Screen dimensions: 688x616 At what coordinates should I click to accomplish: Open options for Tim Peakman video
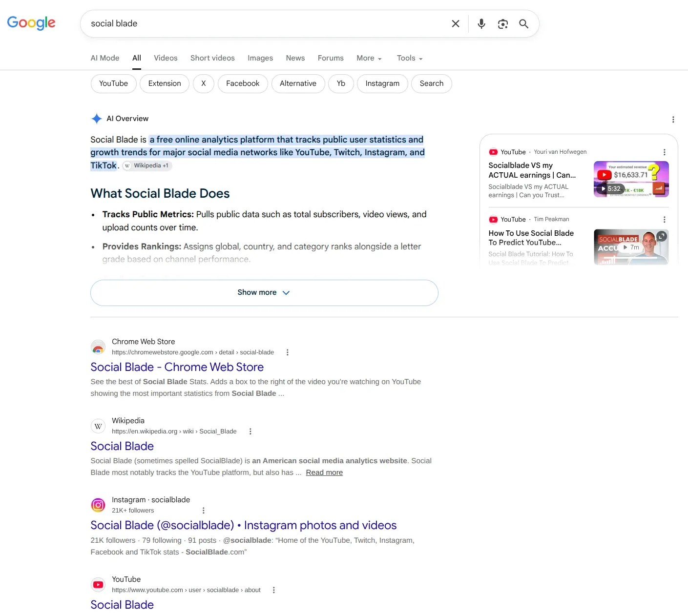[664, 220]
